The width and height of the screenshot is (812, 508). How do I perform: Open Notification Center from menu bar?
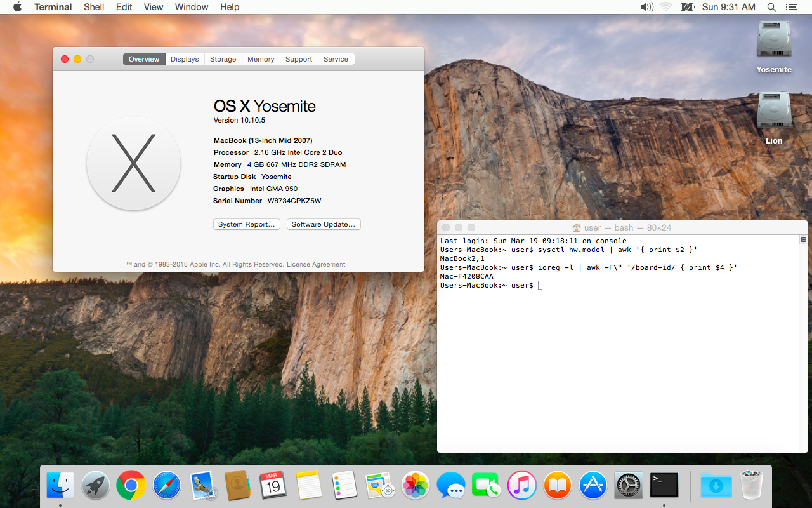pyautogui.click(x=791, y=7)
